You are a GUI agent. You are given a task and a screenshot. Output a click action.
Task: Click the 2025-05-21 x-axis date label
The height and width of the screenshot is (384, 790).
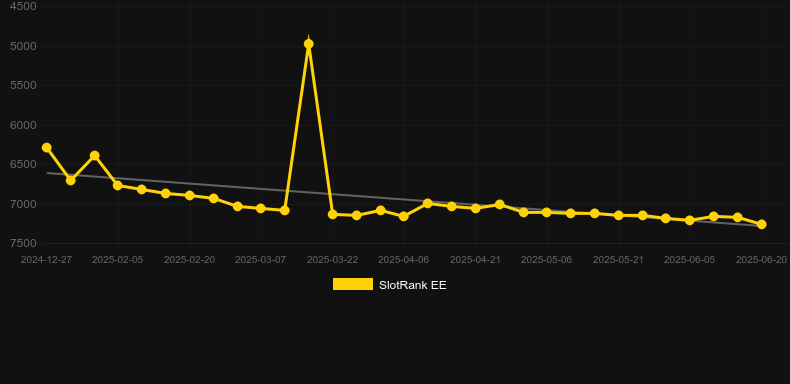point(618,260)
